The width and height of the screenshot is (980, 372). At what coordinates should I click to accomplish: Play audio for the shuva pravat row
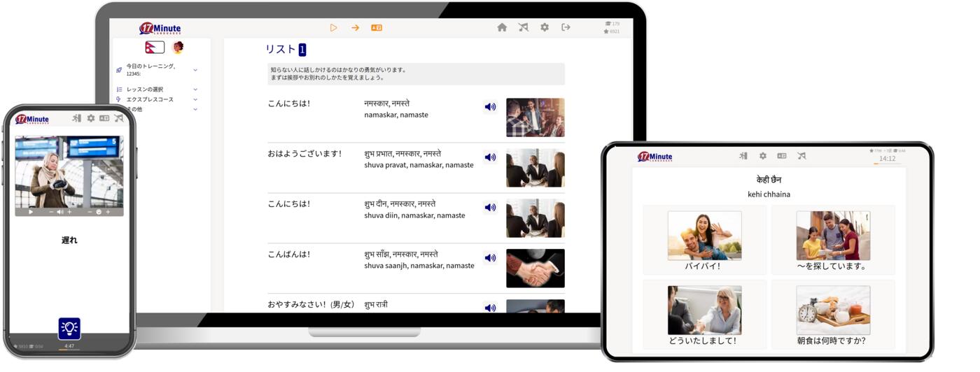coord(490,157)
